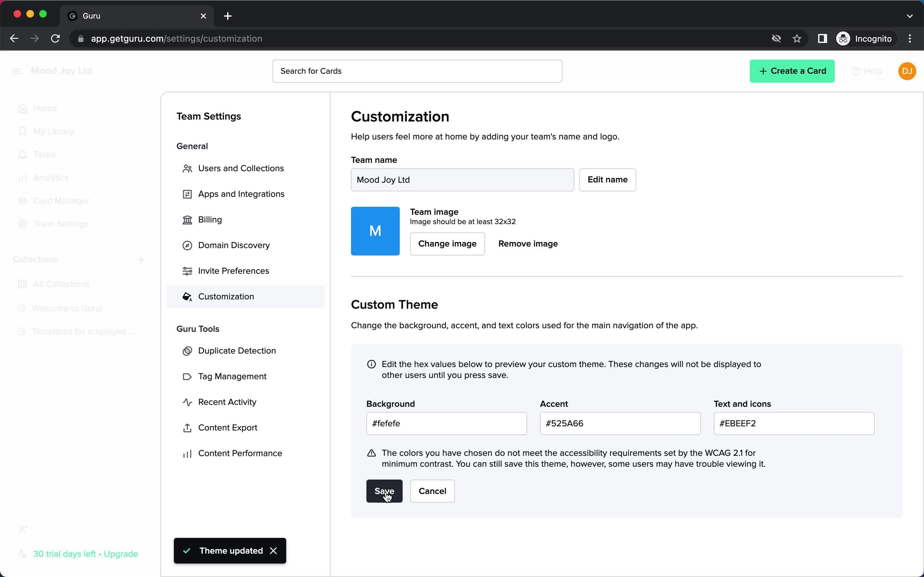Click Save to apply custom theme
Image resolution: width=924 pixels, height=577 pixels.
[384, 490]
